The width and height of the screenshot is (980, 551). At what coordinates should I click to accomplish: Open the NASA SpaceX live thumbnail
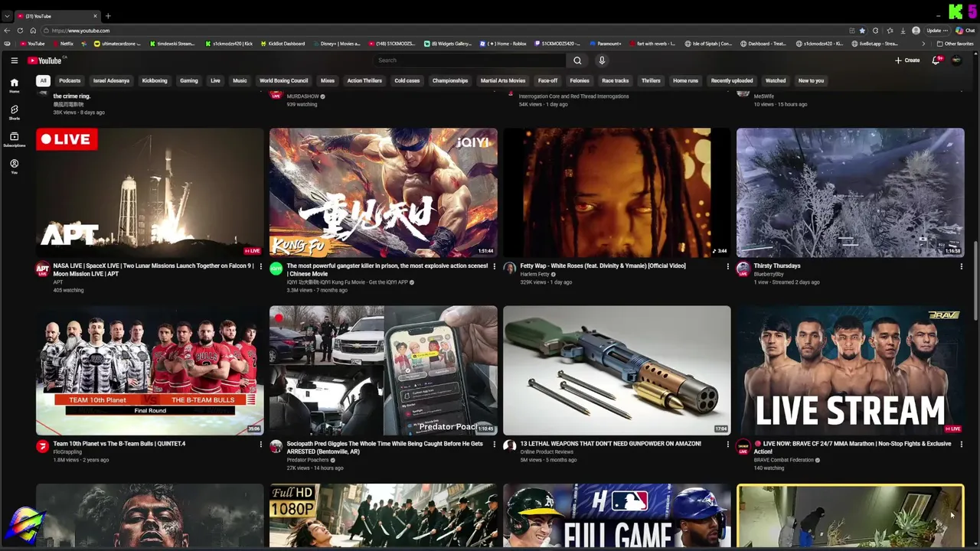tap(150, 192)
